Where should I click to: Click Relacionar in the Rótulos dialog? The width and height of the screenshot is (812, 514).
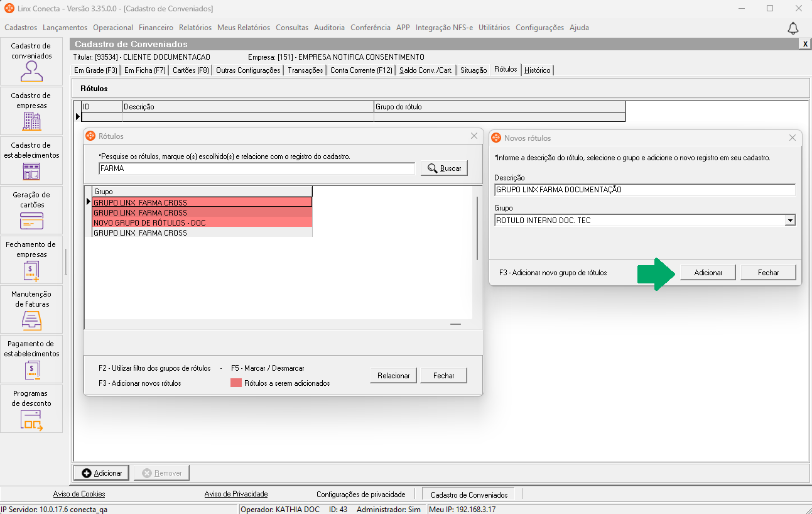[x=394, y=376]
